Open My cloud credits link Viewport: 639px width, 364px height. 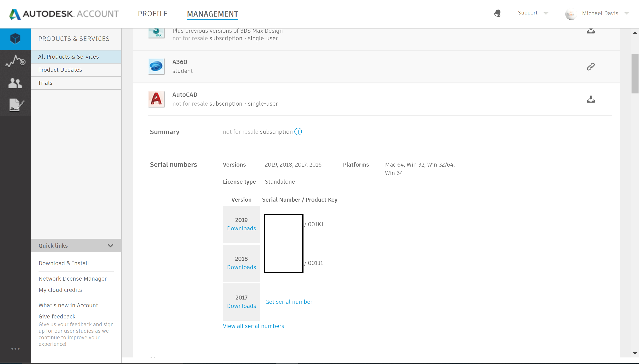tap(60, 290)
